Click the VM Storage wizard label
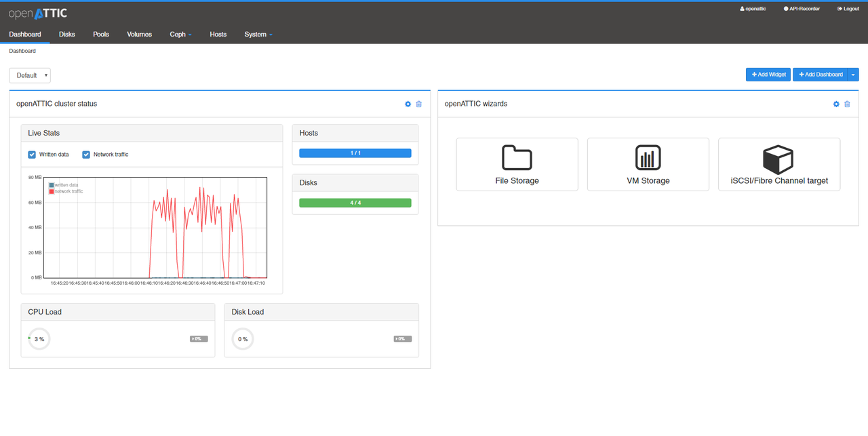This screenshot has height=436, width=868. coord(648,181)
